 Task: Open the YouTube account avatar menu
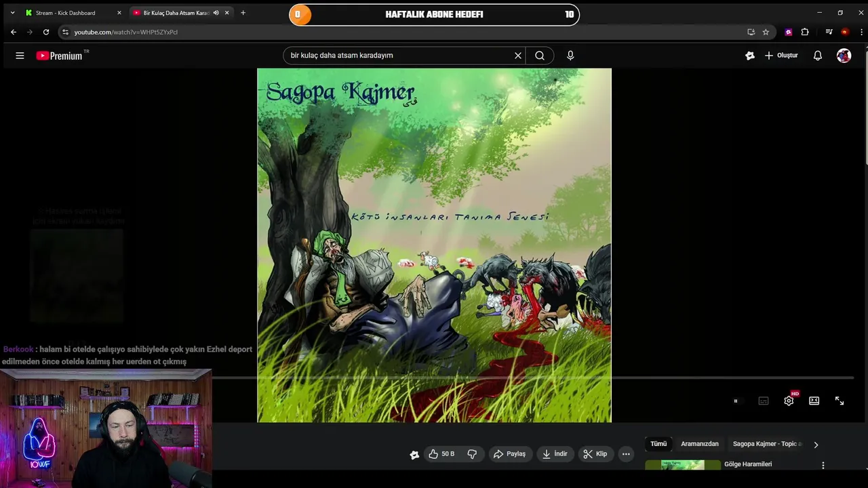click(844, 56)
